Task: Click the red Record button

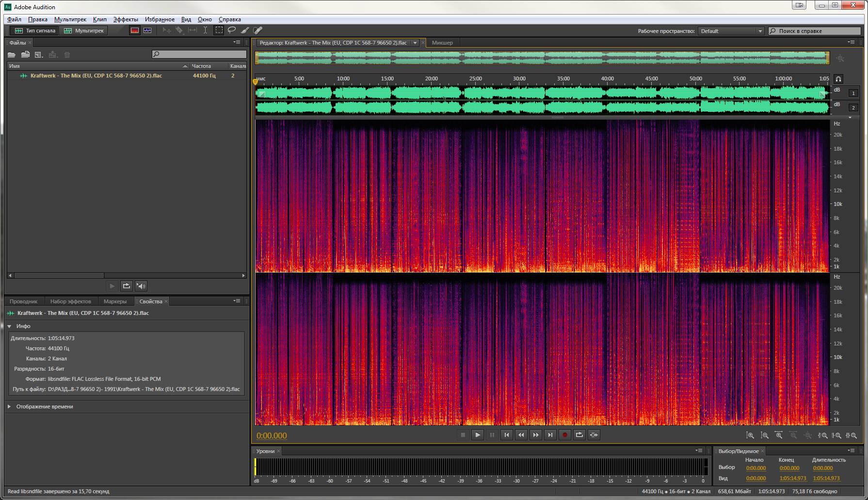Action: pyautogui.click(x=565, y=435)
